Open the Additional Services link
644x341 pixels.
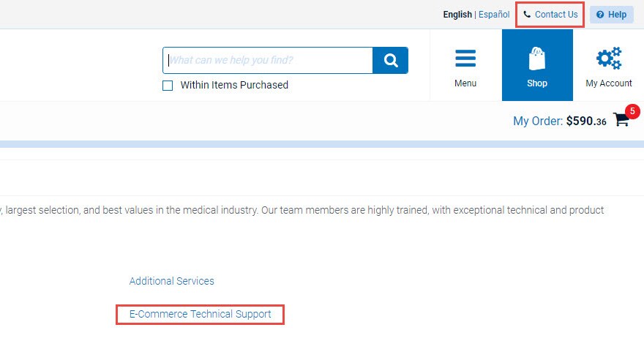(172, 281)
